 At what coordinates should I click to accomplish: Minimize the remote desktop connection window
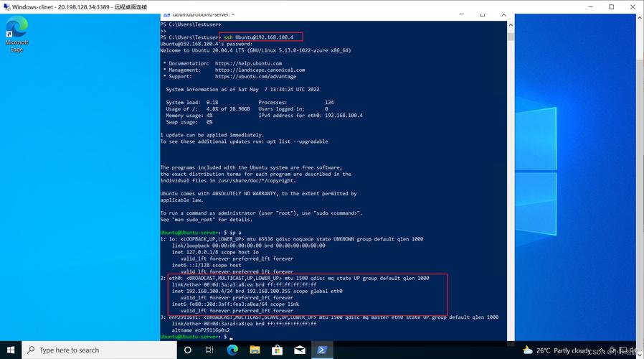590,7
